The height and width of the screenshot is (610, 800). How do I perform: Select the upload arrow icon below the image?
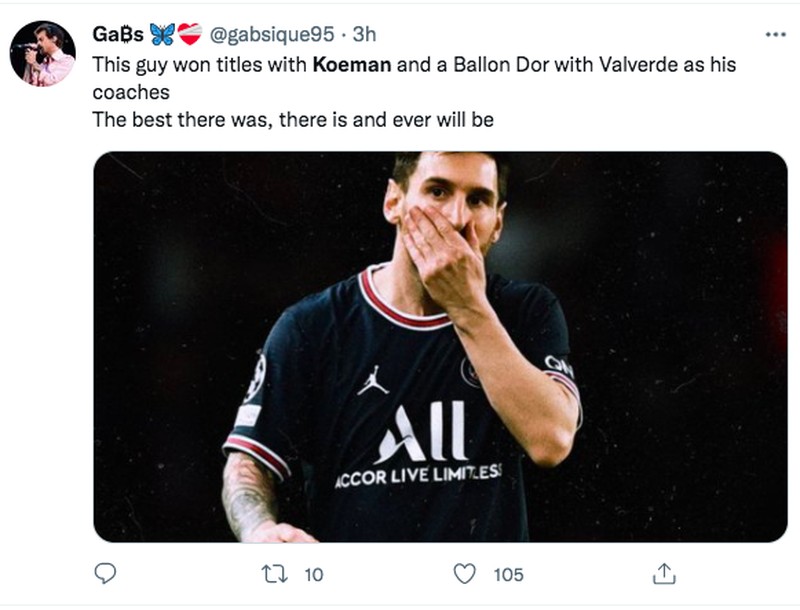663,572
